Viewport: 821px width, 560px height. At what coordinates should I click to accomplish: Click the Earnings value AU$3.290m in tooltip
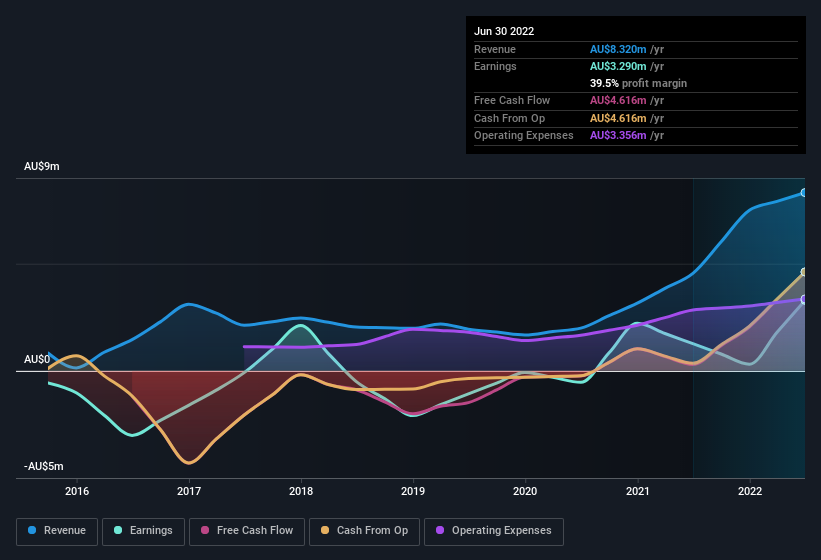[618, 66]
